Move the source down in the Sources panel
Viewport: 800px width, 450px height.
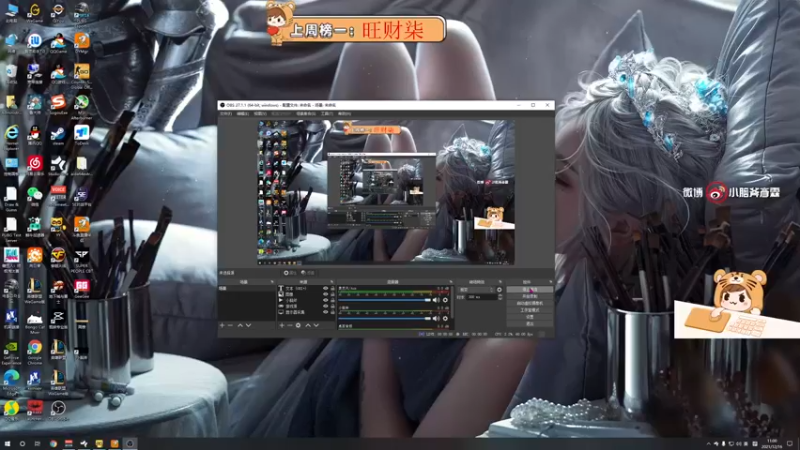[x=316, y=326]
